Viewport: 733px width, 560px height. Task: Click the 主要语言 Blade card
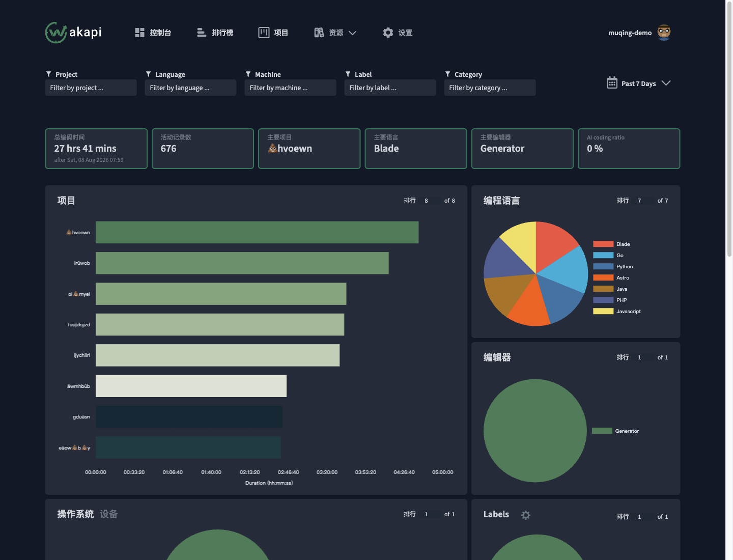click(x=416, y=149)
